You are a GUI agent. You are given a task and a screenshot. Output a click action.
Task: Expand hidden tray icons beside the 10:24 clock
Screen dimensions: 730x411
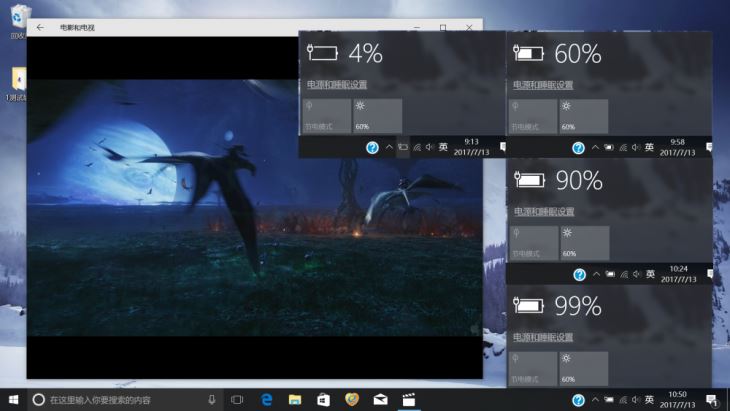pos(596,274)
